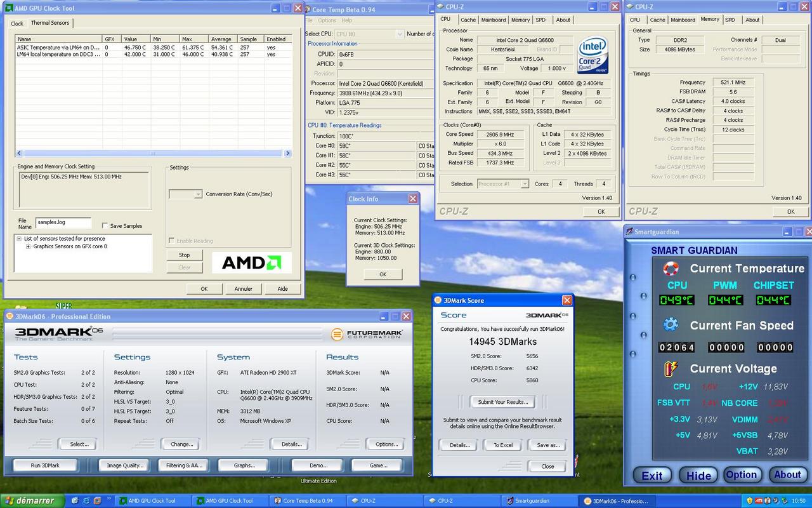Click the ATI icon in the system tray
812x508 pixels.
pyautogui.click(x=757, y=500)
